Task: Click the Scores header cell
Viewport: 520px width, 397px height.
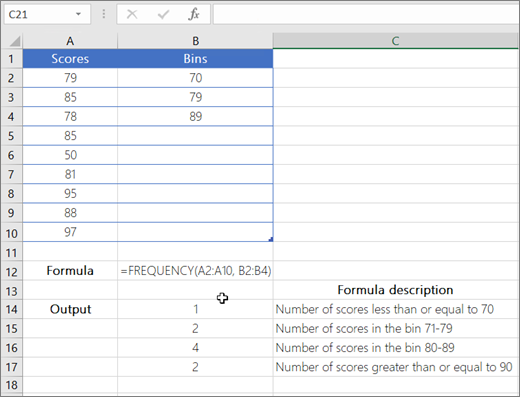Action: click(x=70, y=59)
